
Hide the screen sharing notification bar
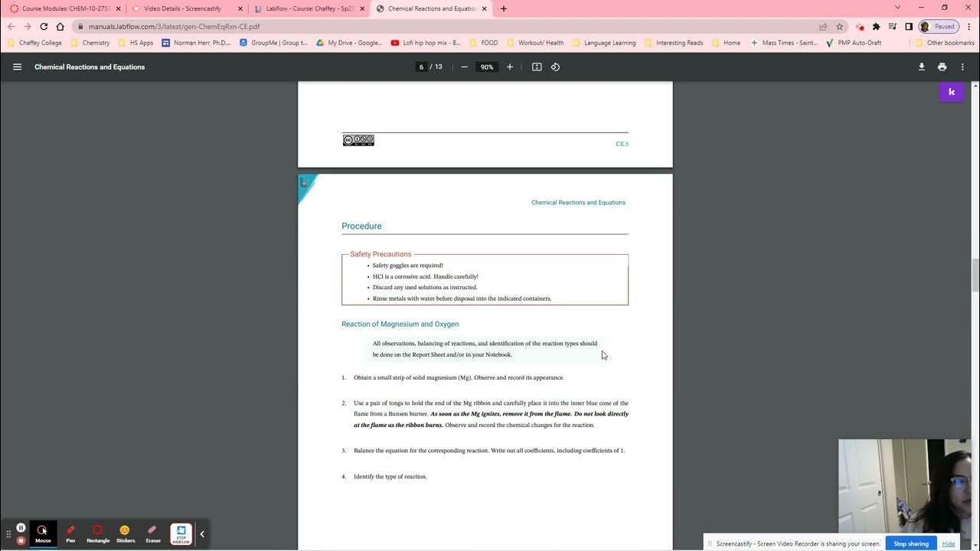[949, 543]
